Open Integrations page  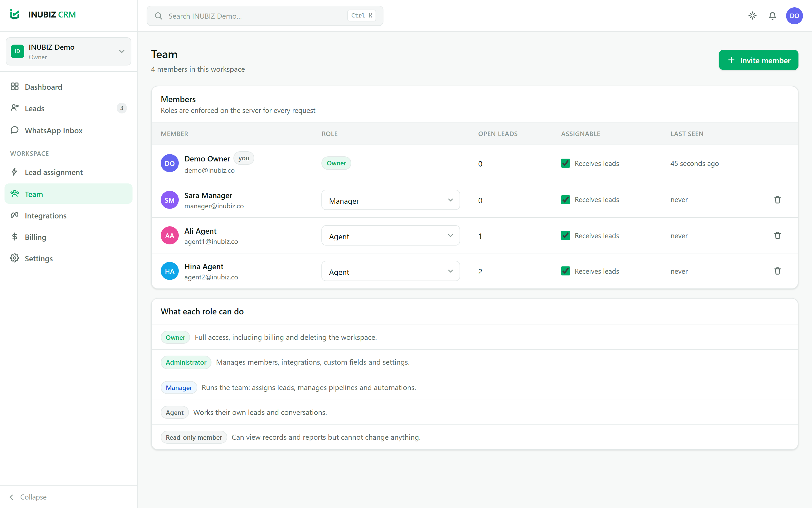tap(69, 215)
